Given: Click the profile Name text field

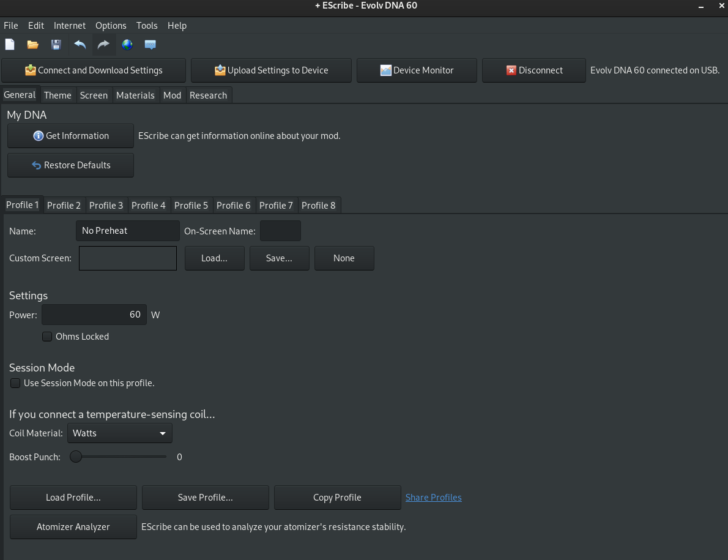Looking at the screenshot, I should pos(127,231).
